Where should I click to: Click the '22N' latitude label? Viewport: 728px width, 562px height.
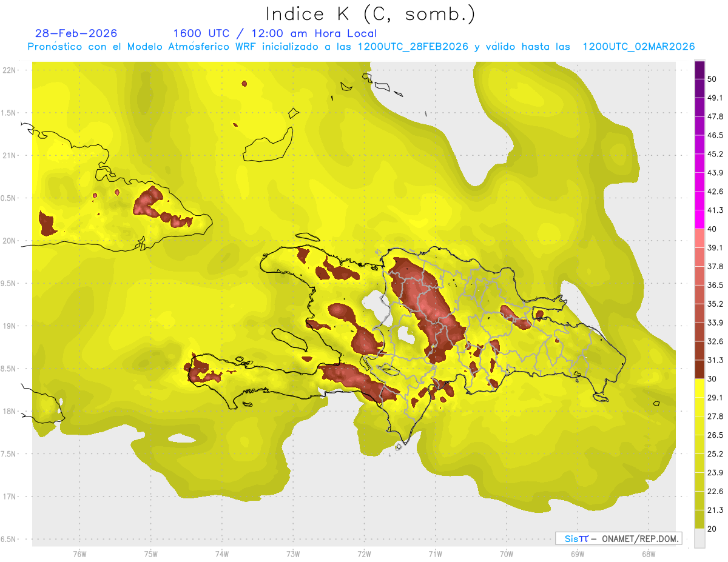coord(9,70)
